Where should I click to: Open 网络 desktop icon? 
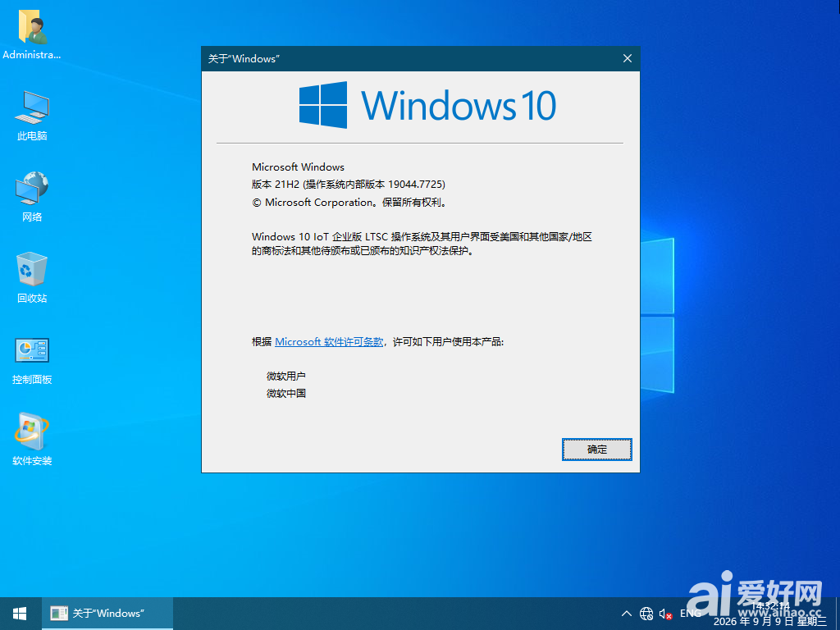coord(32,197)
